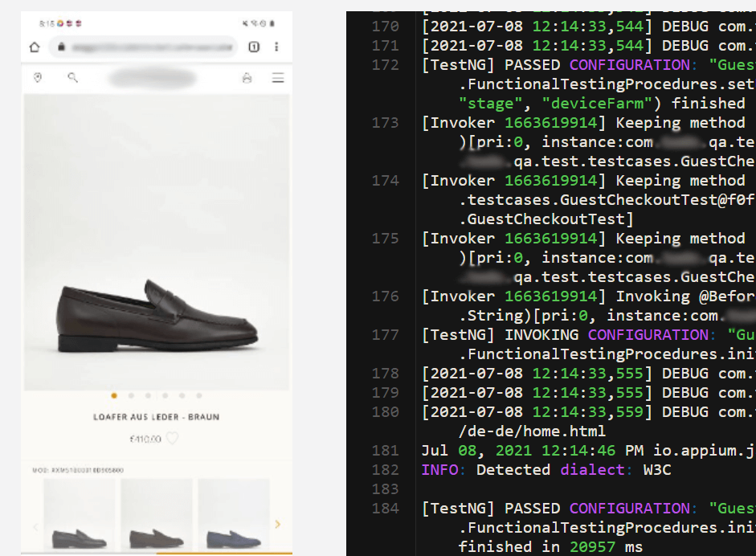Screen dimensions: 756x556
Task: Click the lock icon in the address bar
Action: click(61, 47)
